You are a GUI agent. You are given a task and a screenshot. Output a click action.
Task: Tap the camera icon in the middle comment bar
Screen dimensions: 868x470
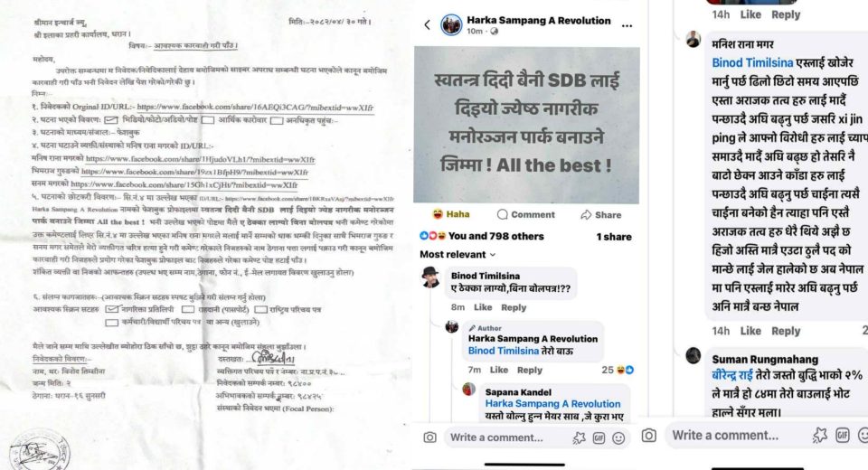click(x=429, y=437)
